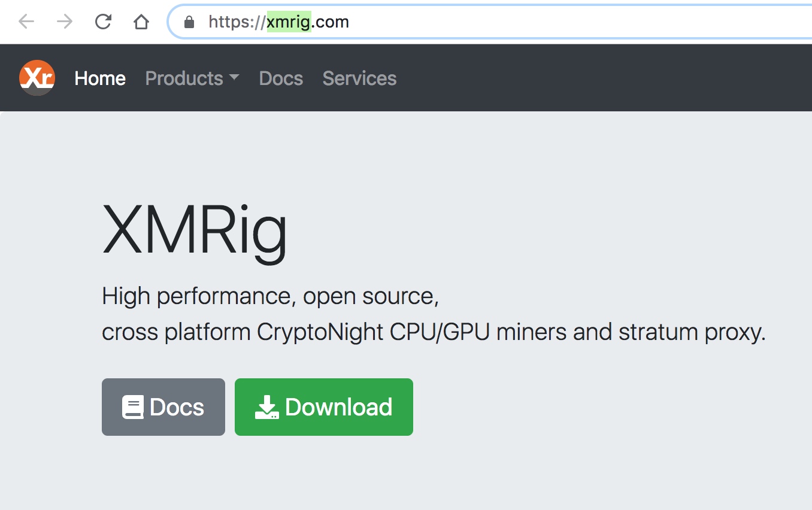Go back with the browser back arrow
Image resolution: width=812 pixels, height=510 pixels.
point(26,22)
